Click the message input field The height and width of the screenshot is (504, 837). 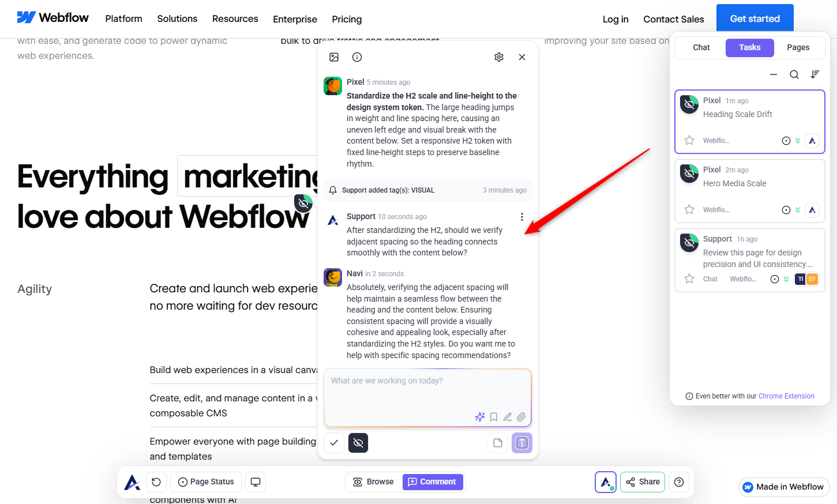tap(427, 391)
